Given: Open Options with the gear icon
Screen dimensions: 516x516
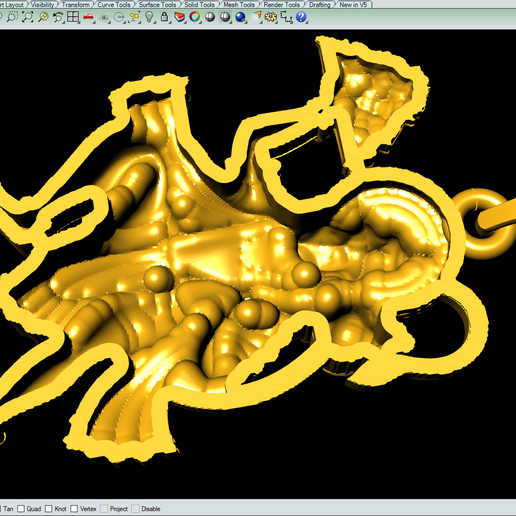Looking at the screenshot, I should (271, 17).
